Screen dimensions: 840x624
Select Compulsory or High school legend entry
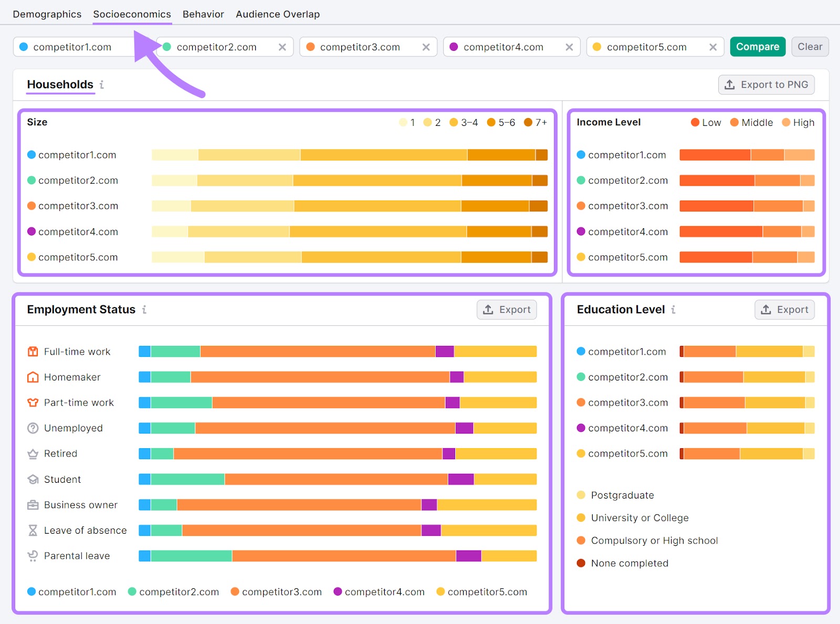[647, 541]
